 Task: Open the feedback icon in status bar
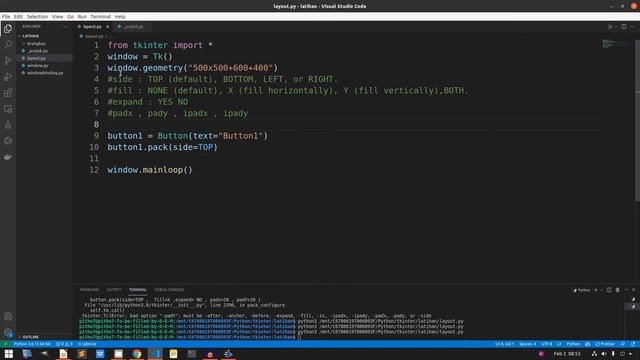pos(623,344)
